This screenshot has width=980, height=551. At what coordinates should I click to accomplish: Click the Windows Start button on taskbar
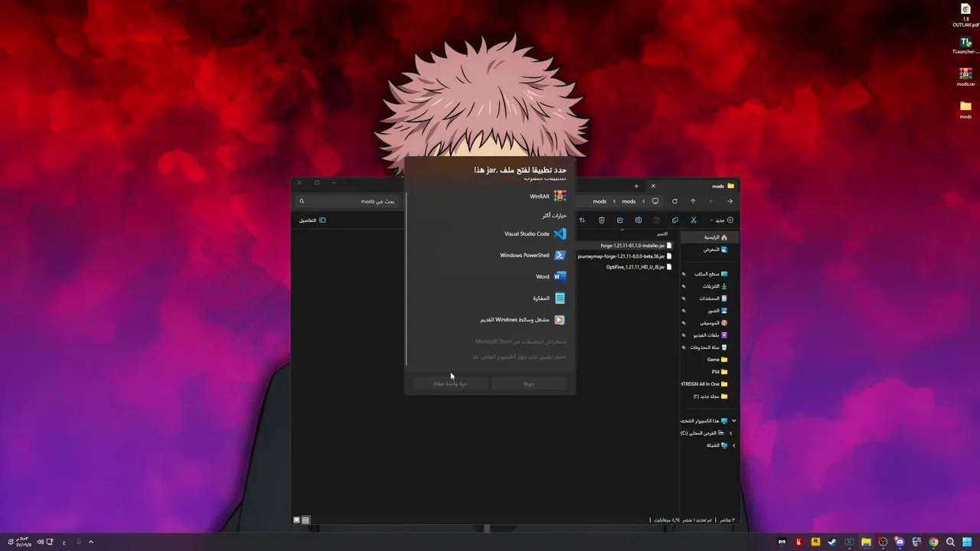pyautogui.click(x=967, y=542)
